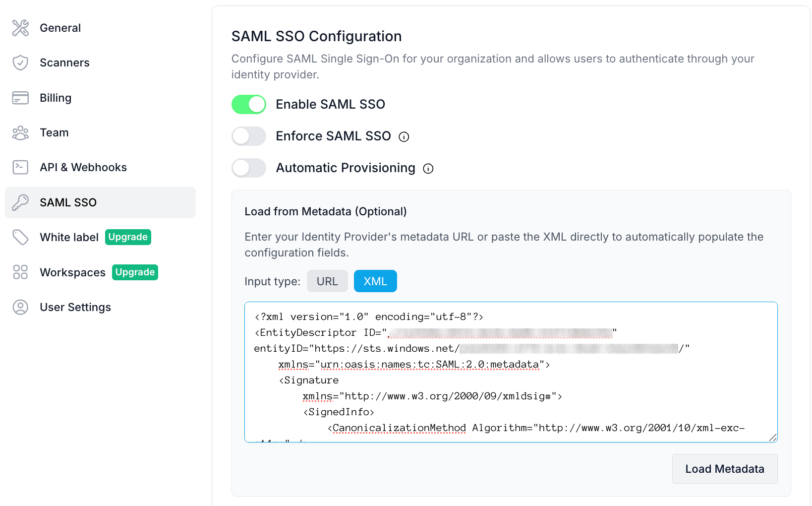The image size is (812, 506).
Task: Click the Team people icon
Action: click(20, 133)
